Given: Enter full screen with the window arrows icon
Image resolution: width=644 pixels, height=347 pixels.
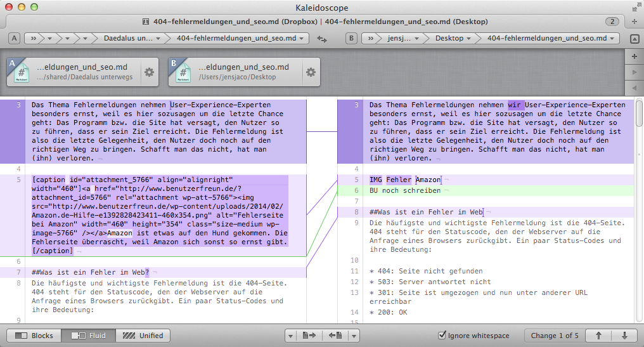Looking at the screenshot, I should tap(636, 7).
